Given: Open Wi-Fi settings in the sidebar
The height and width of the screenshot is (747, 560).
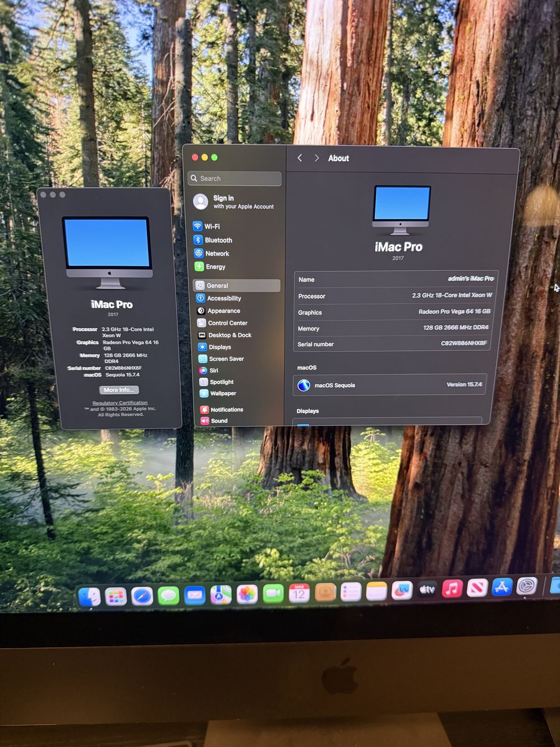Looking at the screenshot, I should pos(212,227).
